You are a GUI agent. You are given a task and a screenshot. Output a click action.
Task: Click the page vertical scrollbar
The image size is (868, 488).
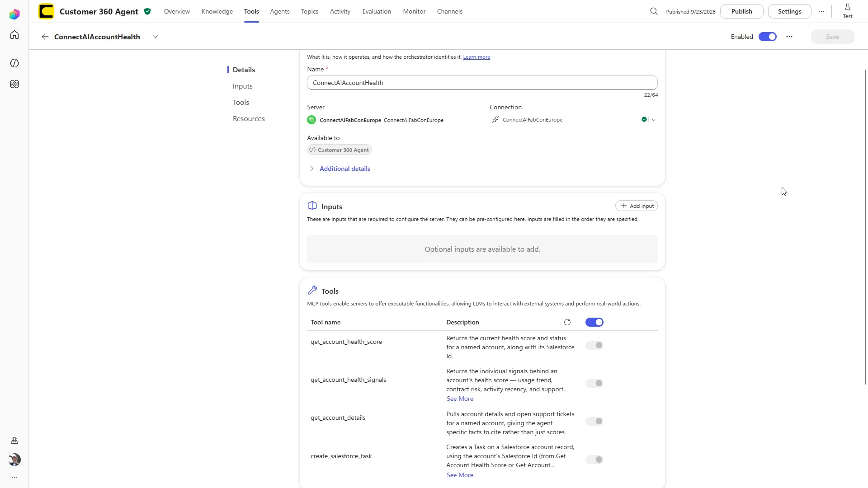click(865, 226)
